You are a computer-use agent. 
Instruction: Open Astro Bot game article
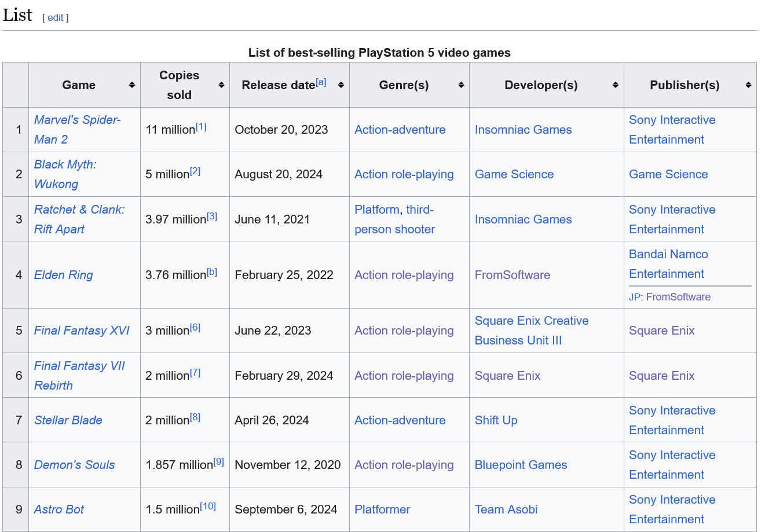tap(59, 509)
